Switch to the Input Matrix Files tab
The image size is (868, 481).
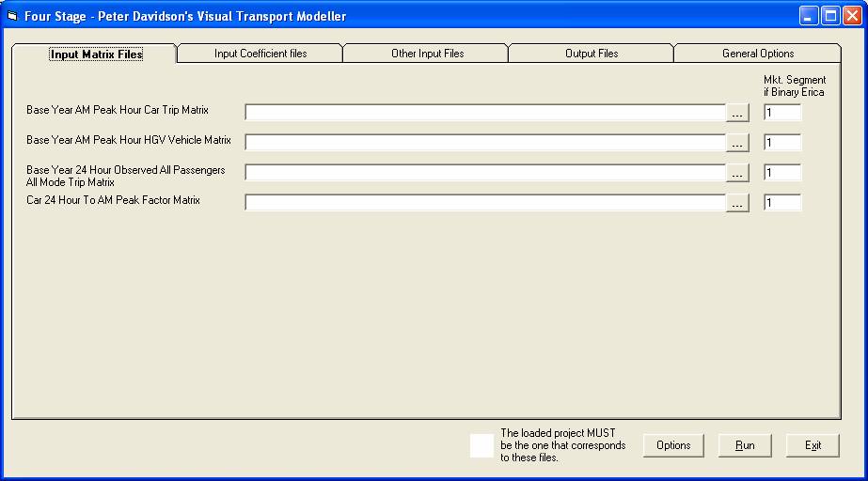pos(94,54)
